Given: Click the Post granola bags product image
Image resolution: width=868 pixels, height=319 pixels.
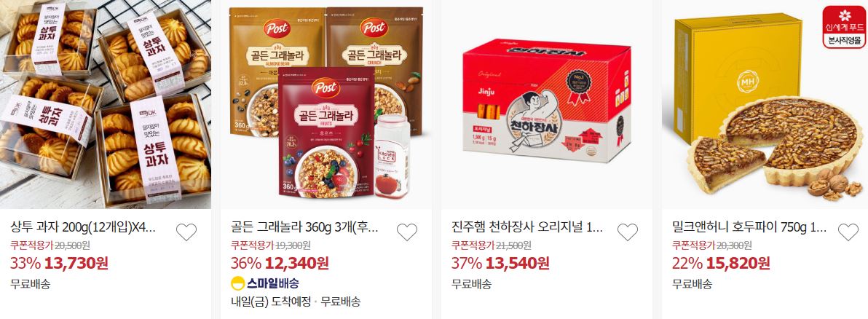Looking at the screenshot, I should click(326, 104).
